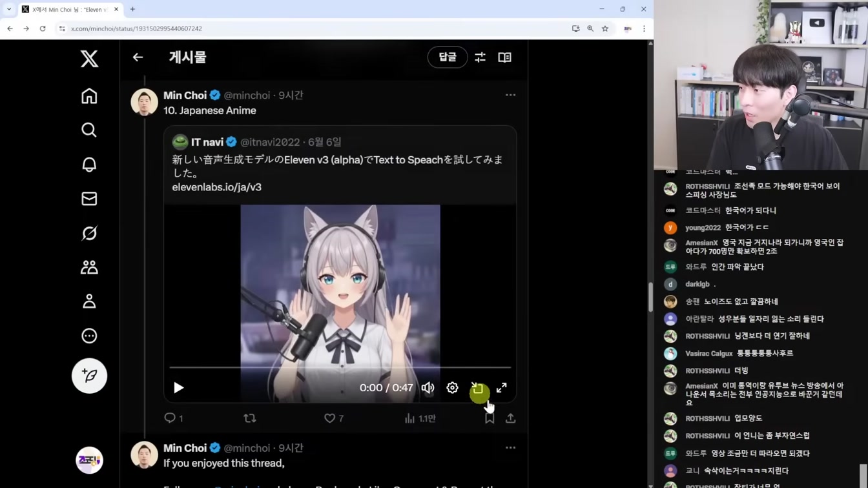This screenshot has width=868, height=488.
Task: Open the account avatar at sidebar bottom
Action: 89,460
